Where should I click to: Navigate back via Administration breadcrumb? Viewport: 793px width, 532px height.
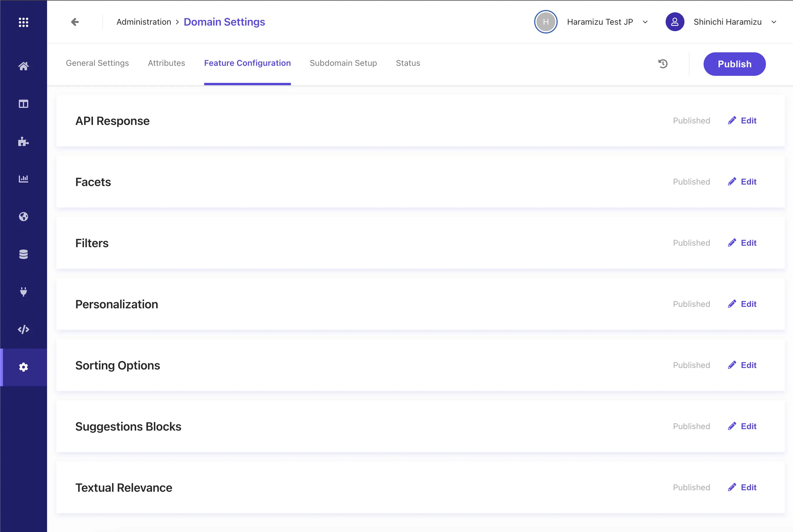(143, 22)
